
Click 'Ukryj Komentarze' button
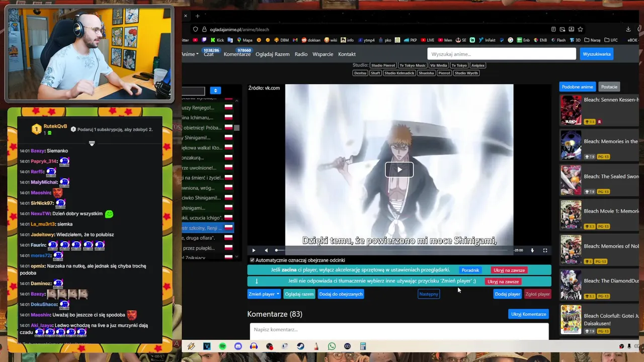click(x=529, y=314)
